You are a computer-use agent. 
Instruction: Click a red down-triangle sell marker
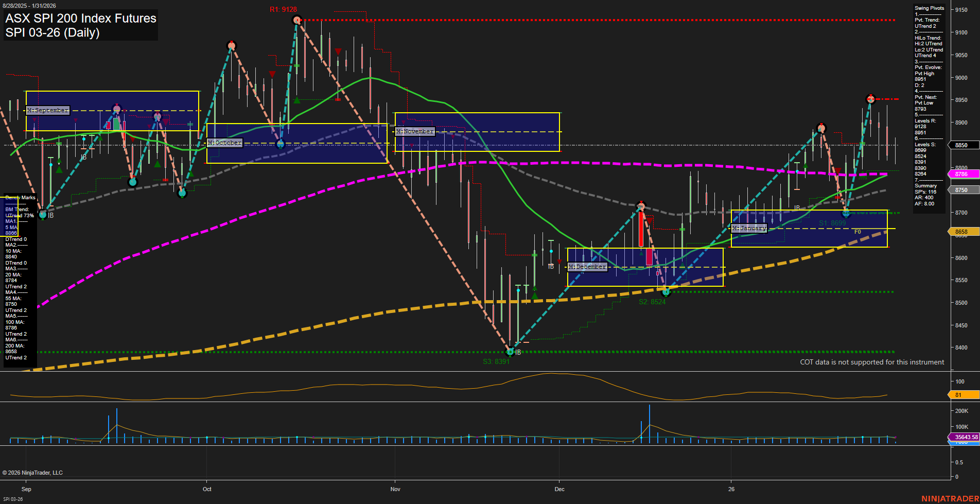click(x=338, y=50)
